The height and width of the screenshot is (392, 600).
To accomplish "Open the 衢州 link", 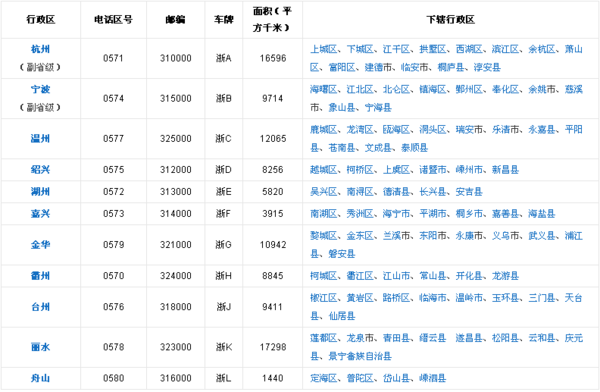I will tap(41, 276).
